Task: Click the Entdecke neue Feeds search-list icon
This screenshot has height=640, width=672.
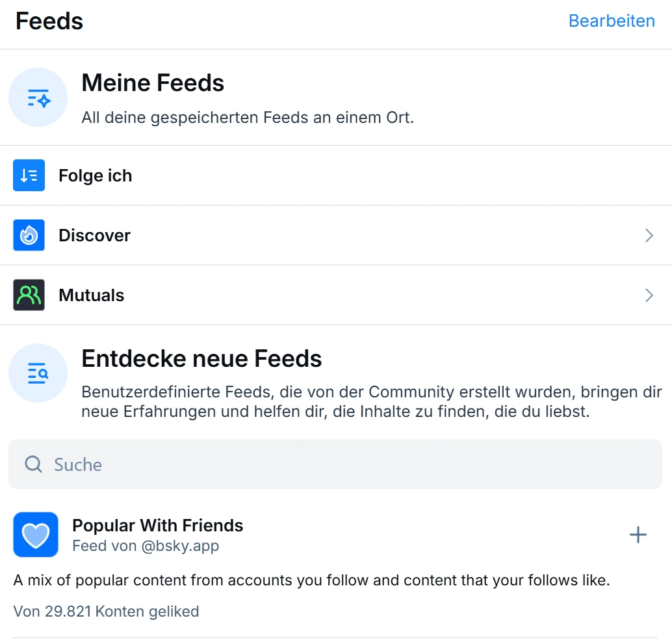Action: click(x=38, y=373)
